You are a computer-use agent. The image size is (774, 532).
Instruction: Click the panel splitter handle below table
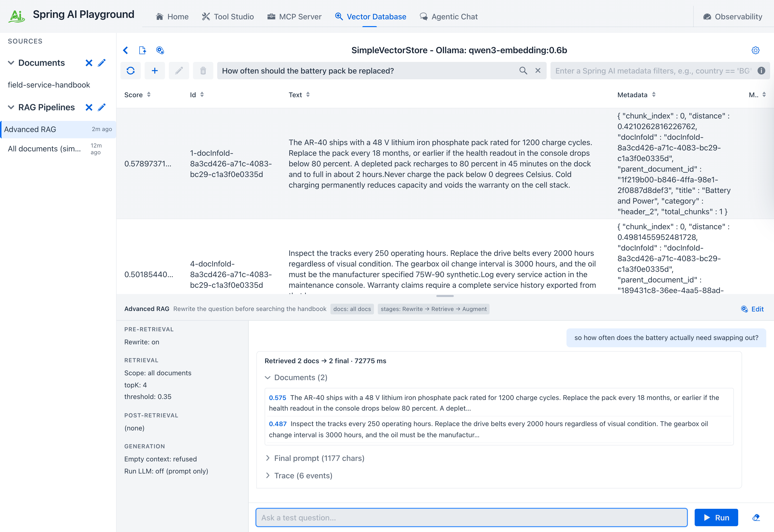(x=445, y=296)
